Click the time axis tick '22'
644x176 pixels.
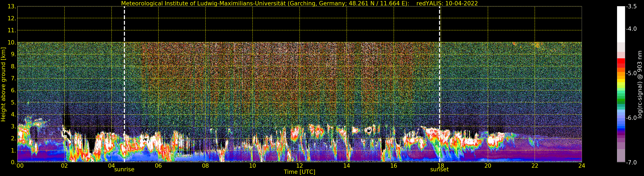point(535,166)
